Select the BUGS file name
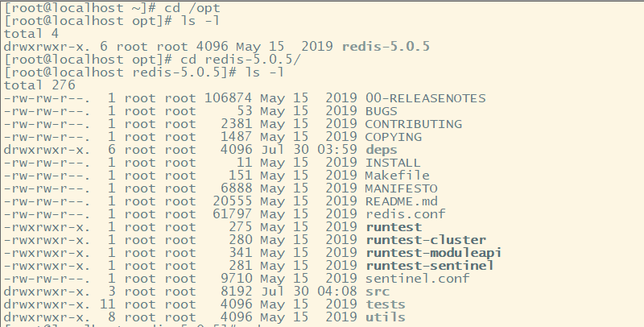This screenshot has width=644, height=327. (x=381, y=111)
